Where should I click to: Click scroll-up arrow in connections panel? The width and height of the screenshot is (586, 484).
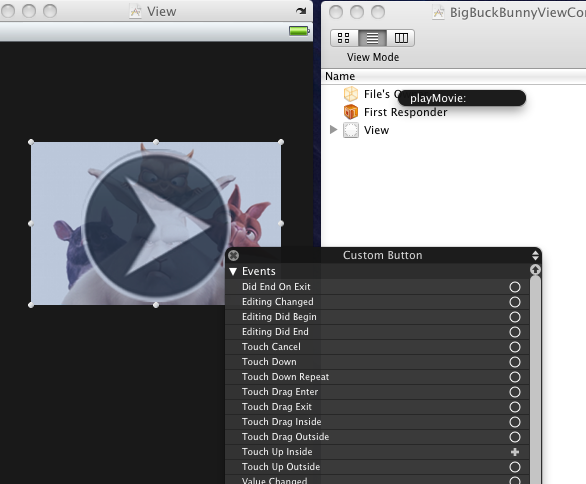tap(535, 269)
